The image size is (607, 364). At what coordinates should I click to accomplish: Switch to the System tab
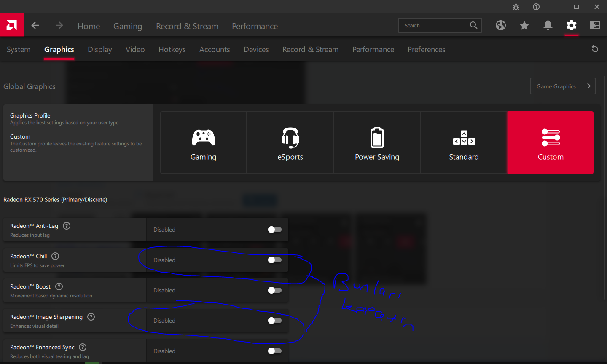(19, 49)
